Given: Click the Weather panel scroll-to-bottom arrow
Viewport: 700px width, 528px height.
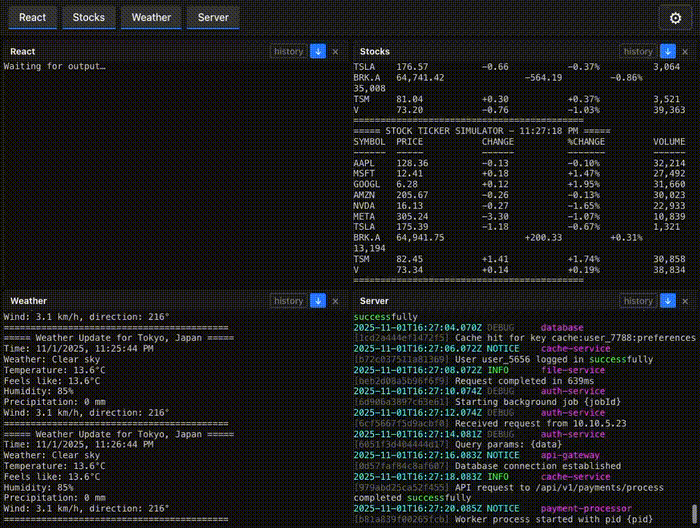Looking at the screenshot, I should (x=318, y=301).
